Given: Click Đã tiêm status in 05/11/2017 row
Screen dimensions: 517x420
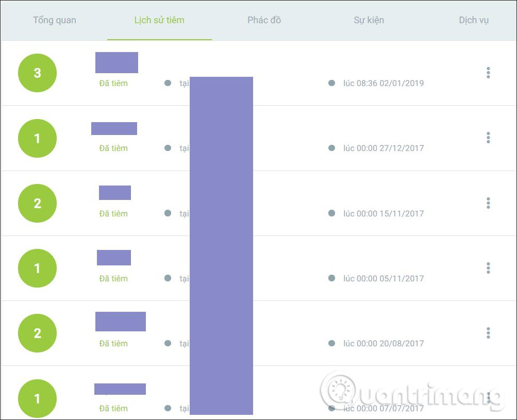Looking at the screenshot, I should (113, 278).
